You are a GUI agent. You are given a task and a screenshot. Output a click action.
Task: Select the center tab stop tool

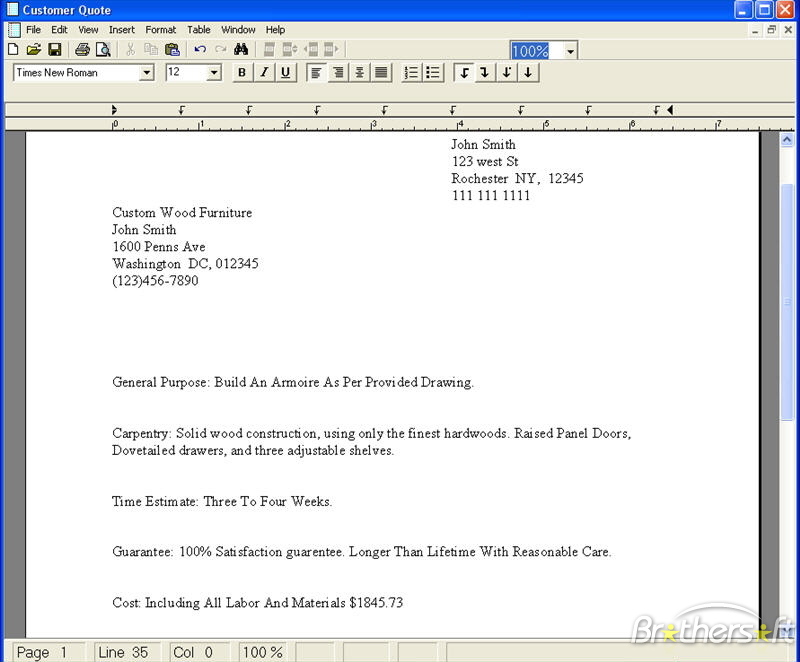tap(528, 72)
